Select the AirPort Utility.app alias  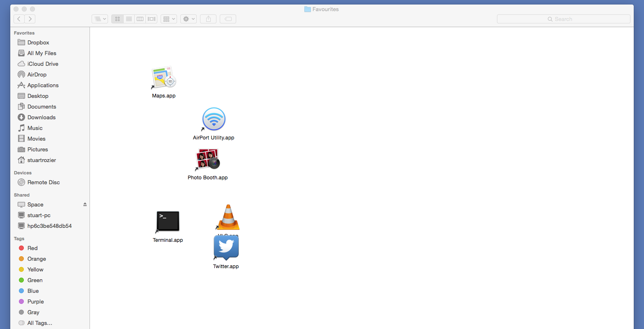pos(214,119)
